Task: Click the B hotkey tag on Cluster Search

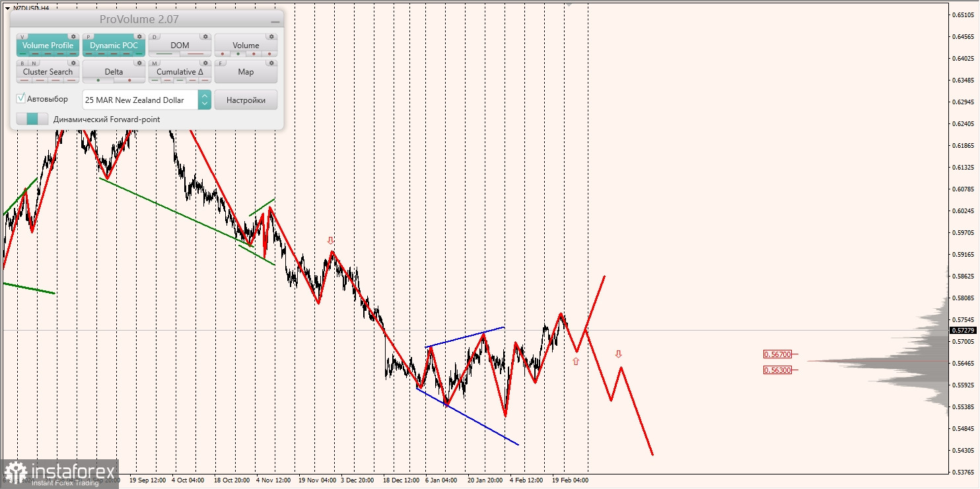Action: pos(22,64)
